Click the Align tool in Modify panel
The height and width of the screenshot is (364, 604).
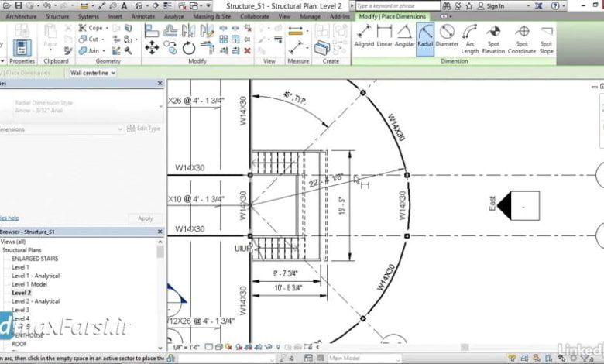pos(151,30)
